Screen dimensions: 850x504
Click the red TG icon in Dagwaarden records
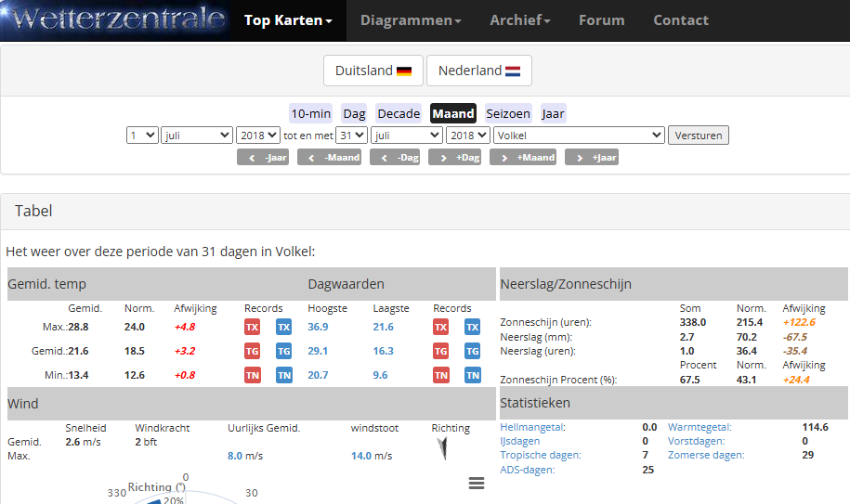point(441,351)
